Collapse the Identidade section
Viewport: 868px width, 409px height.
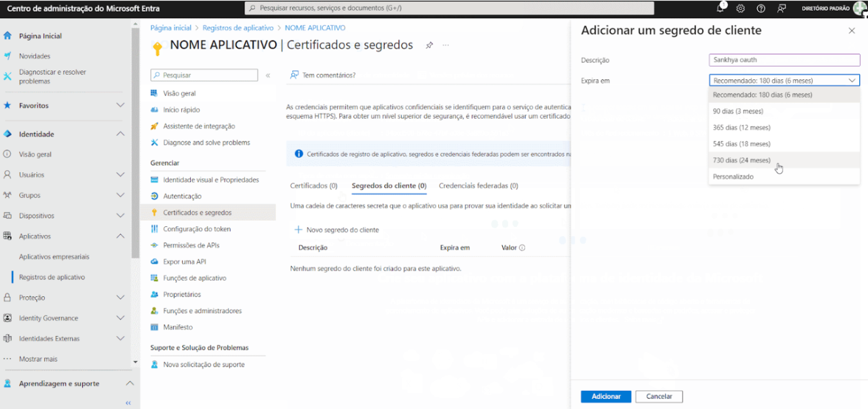tap(120, 134)
